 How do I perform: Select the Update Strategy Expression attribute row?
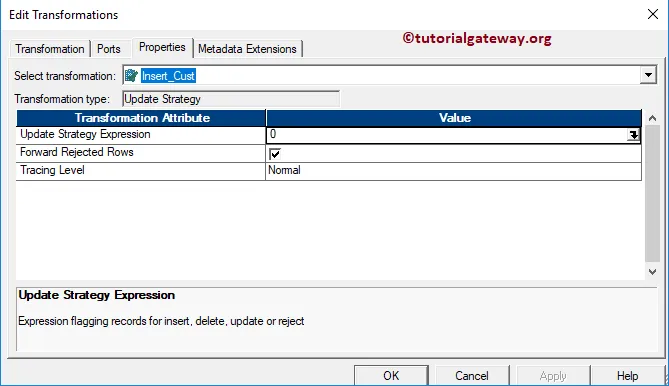point(141,135)
